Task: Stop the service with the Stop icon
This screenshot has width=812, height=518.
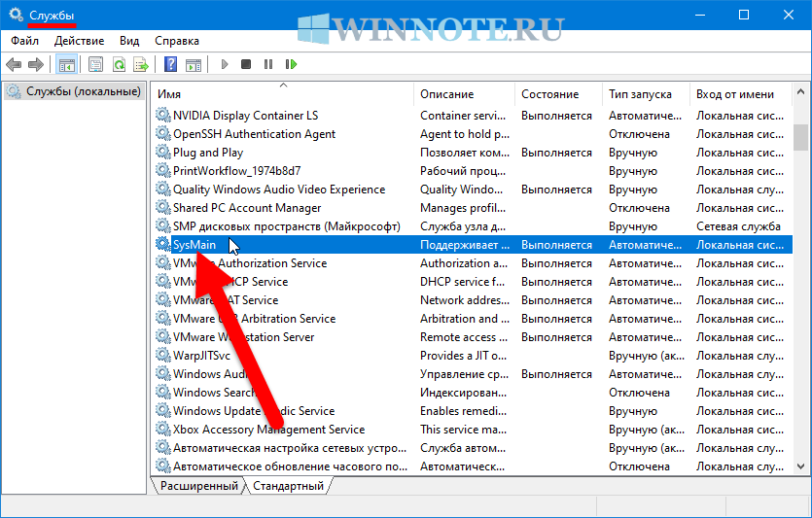Action: point(246,65)
